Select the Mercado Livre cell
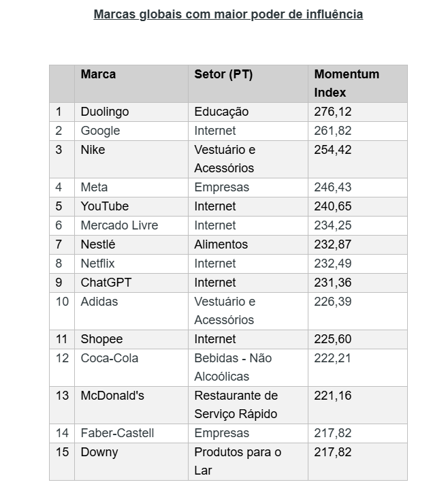The image size is (448, 493). coord(119,225)
